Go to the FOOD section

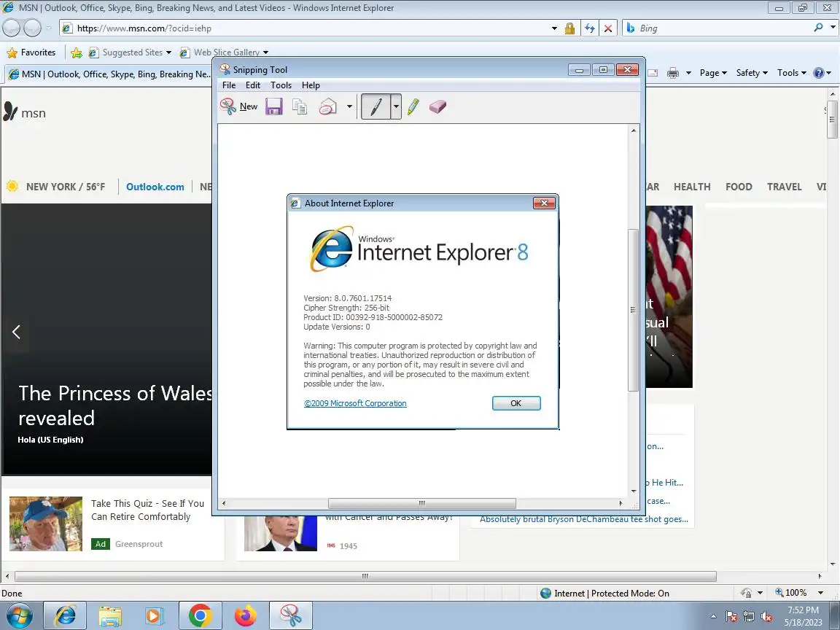pos(739,187)
